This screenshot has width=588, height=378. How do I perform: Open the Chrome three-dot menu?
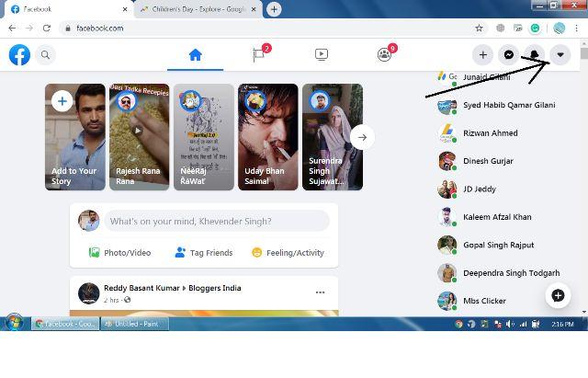[576, 29]
